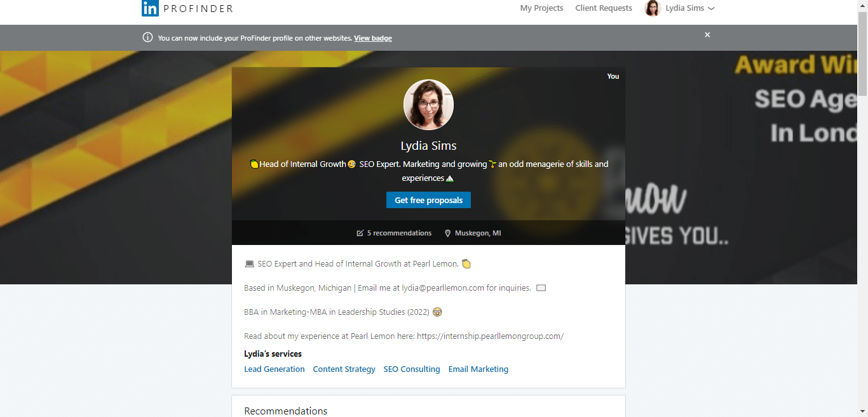Click the Lydia's services heading
868x417 pixels.
coord(273,354)
